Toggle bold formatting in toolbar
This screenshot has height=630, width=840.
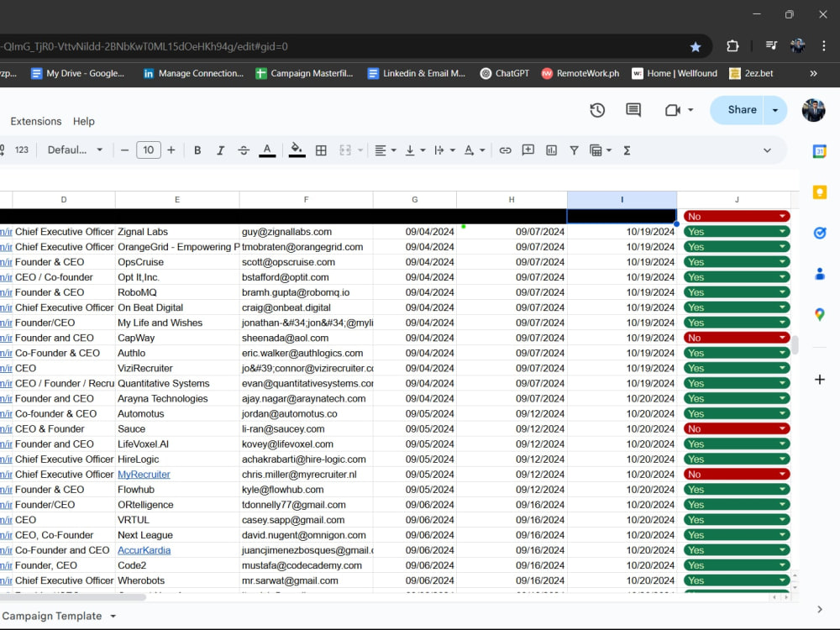coord(197,150)
